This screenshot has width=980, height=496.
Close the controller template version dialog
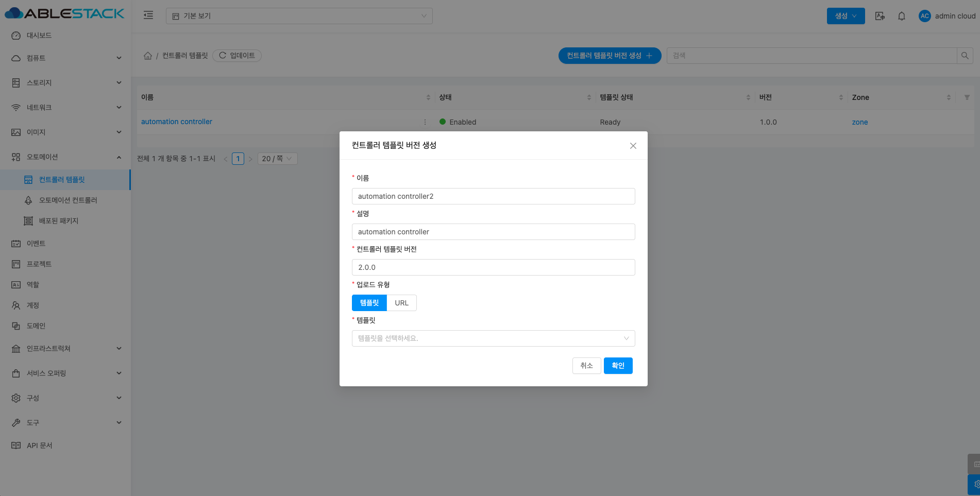pyautogui.click(x=633, y=146)
